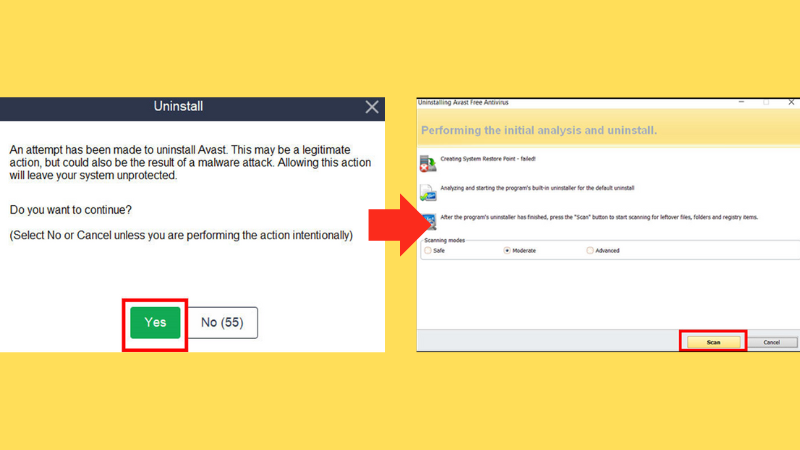Click the yellow Scan button

click(x=713, y=342)
